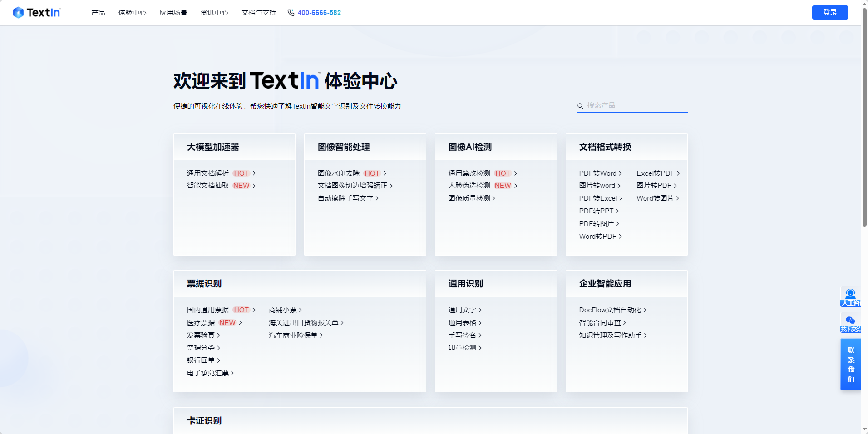Viewport: 868px width, 434px height.
Task: Open the 应用场景 menu
Action: [173, 12]
